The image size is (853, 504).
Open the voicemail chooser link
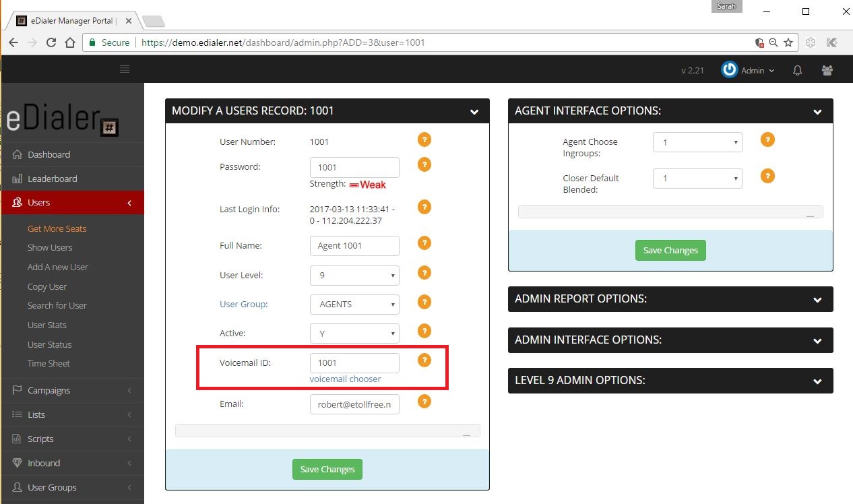click(x=345, y=379)
